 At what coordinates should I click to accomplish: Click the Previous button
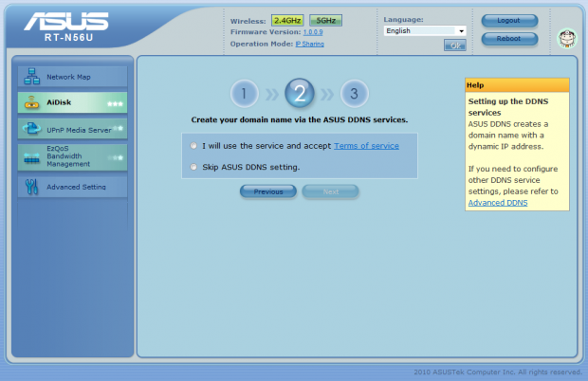pos(268,191)
